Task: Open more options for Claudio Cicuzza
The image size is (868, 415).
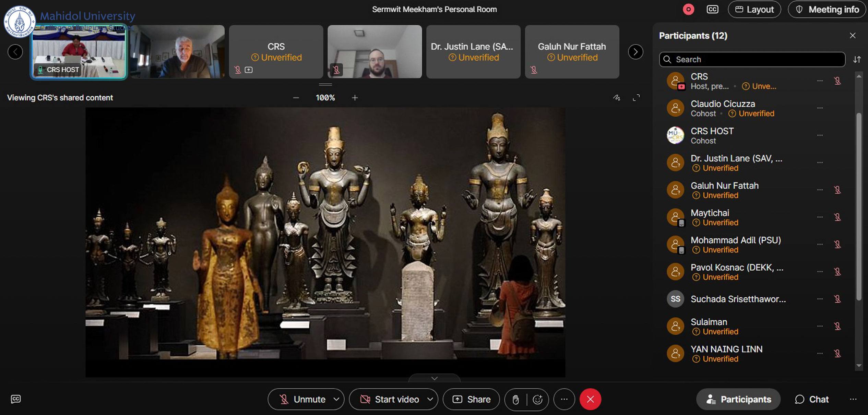Action: coord(820,108)
